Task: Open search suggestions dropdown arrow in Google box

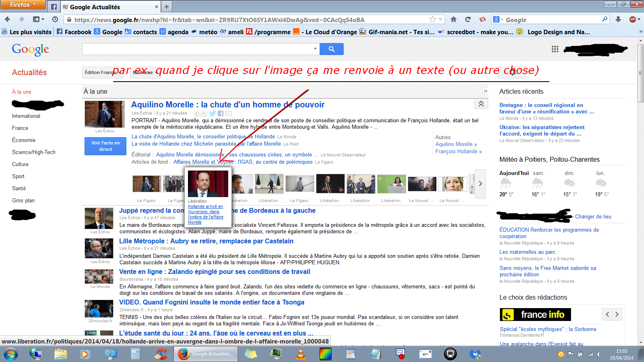Action: 315,49
